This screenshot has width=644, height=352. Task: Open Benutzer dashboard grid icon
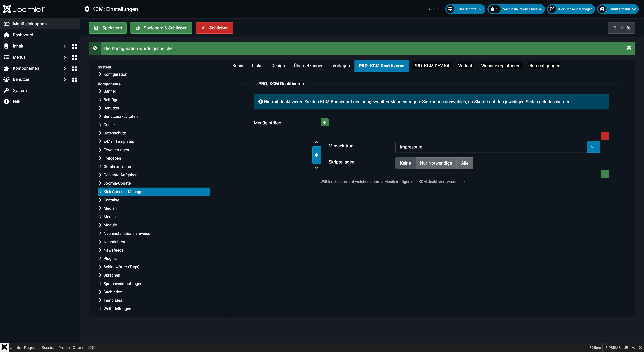point(74,80)
